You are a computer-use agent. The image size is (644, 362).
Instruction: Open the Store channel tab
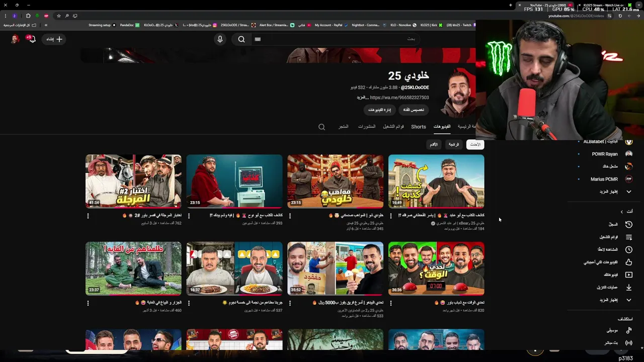[344, 127]
